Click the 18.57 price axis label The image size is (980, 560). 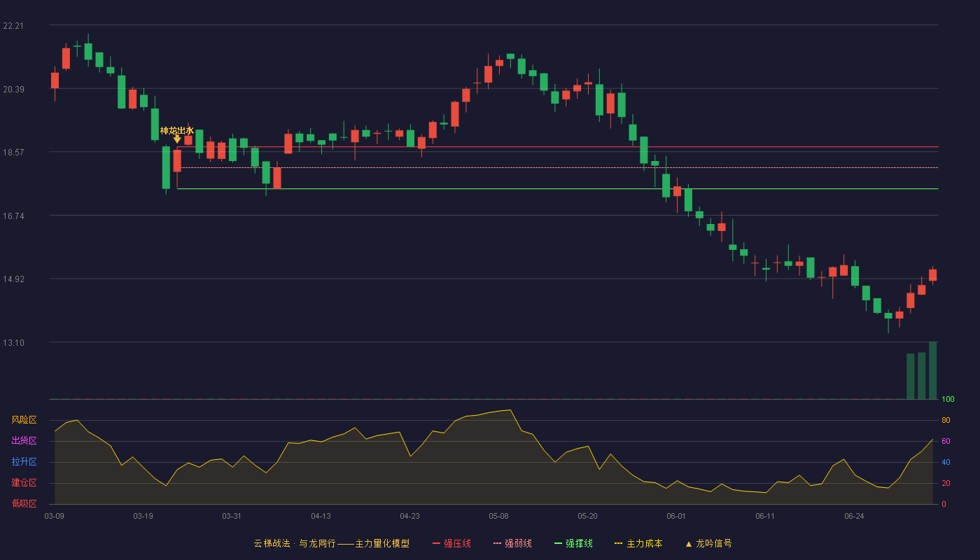click(x=13, y=152)
